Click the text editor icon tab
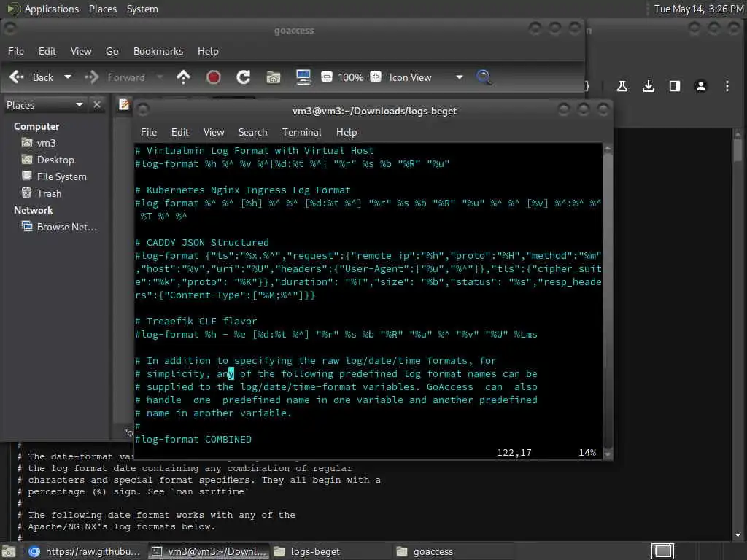 click(124, 104)
